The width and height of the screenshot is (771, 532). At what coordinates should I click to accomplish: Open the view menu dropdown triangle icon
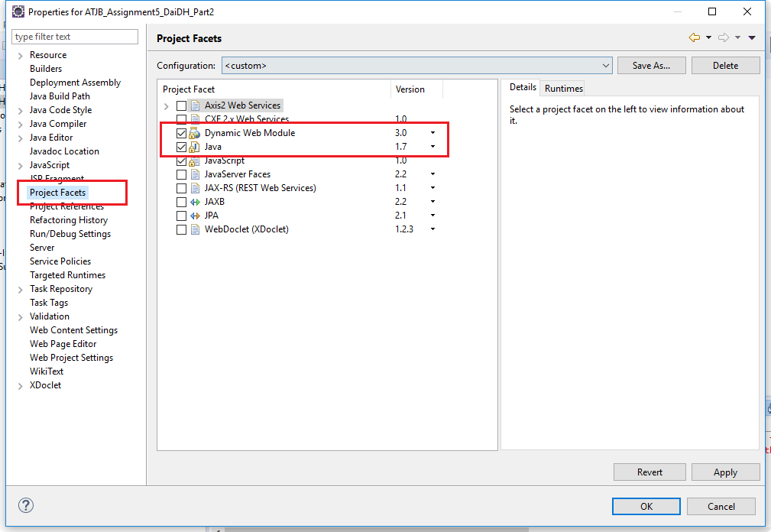[x=752, y=37]
